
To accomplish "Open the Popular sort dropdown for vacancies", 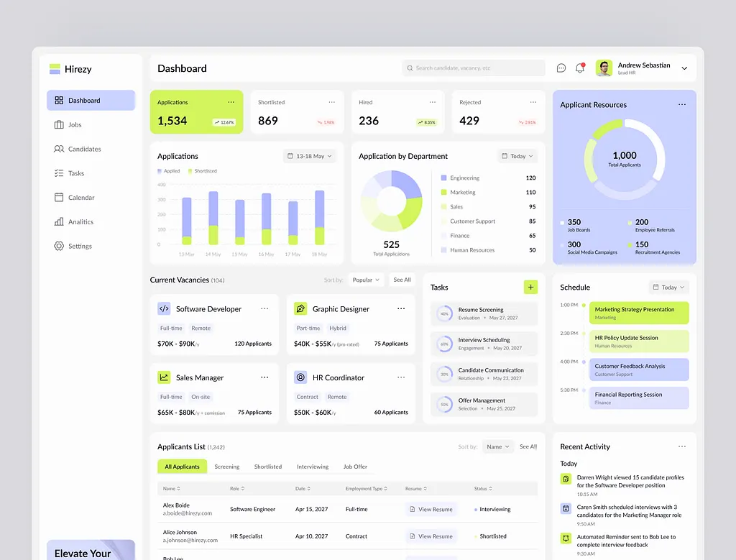I will (366, 280).
